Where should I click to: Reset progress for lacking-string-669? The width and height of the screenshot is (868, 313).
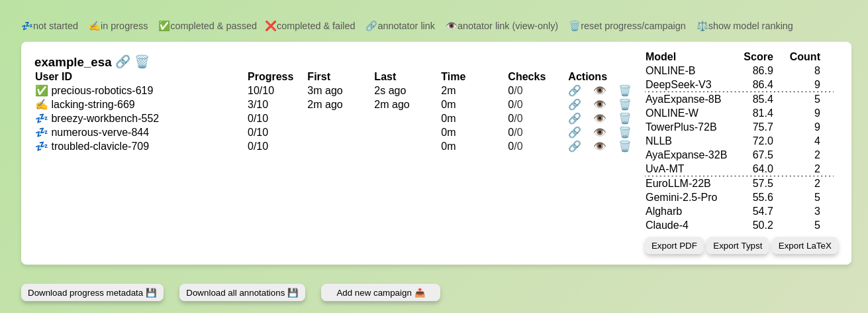point(625,105)
